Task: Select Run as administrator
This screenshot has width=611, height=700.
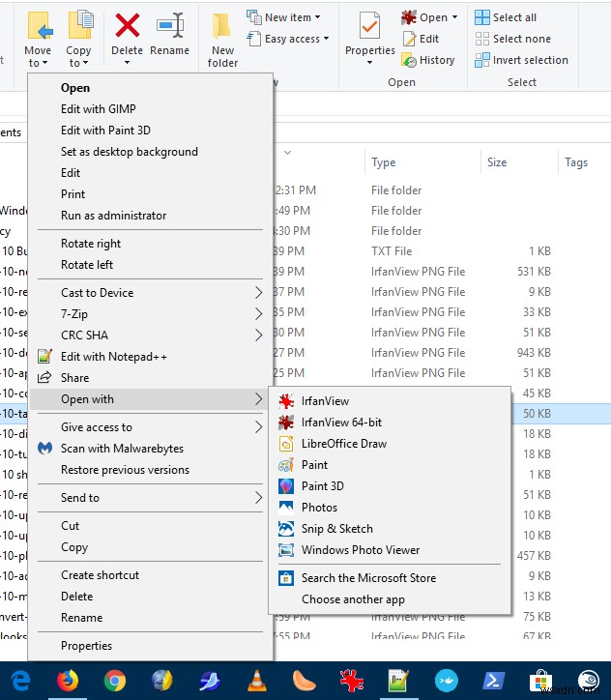Action: (151, 216)
